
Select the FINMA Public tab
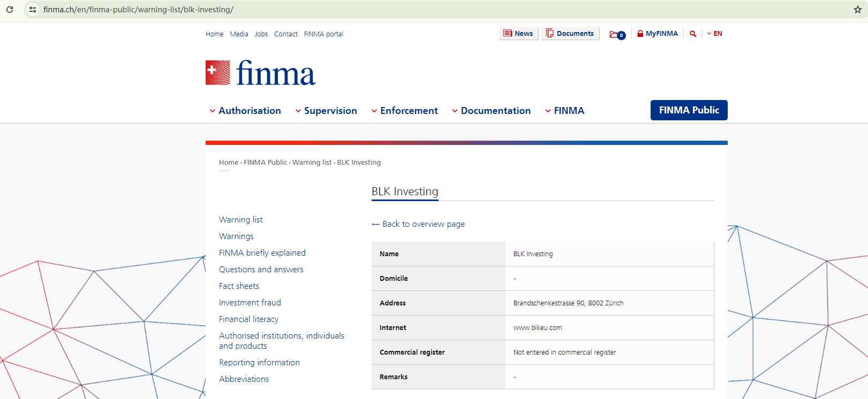tap(689, 110)
